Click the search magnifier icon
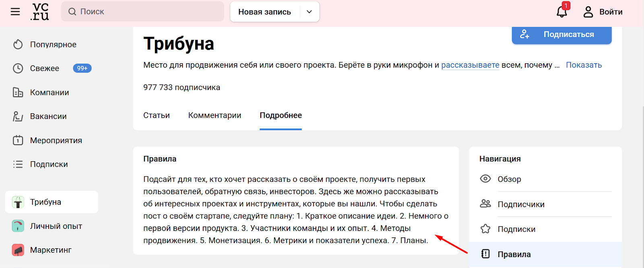The width and height of the screenshot is (644, 268). click(72, 12)
